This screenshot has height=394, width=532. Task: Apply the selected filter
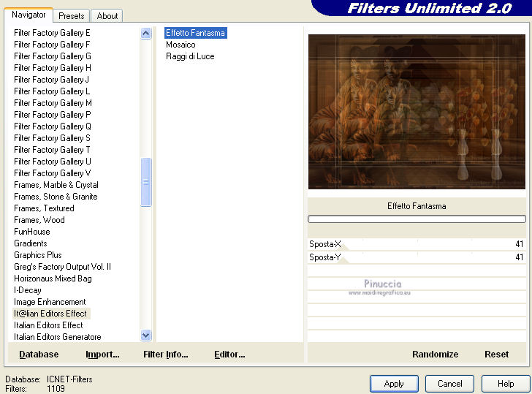tap(394, 384)
